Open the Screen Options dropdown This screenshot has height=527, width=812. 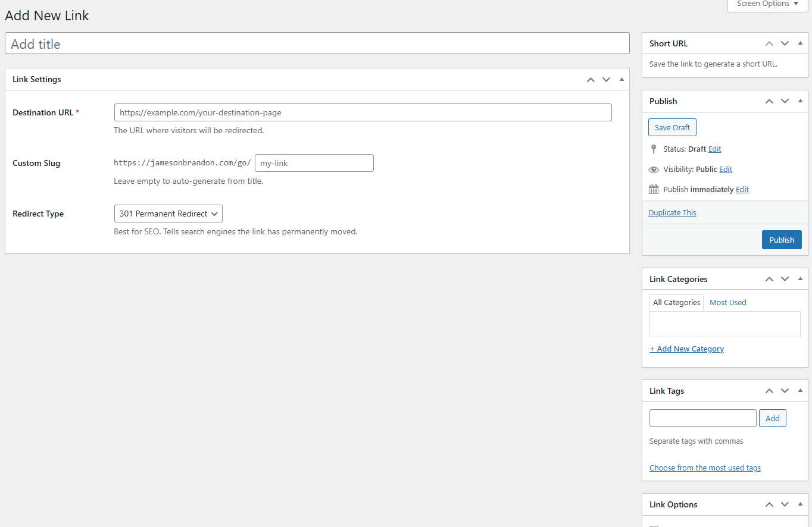767,4
